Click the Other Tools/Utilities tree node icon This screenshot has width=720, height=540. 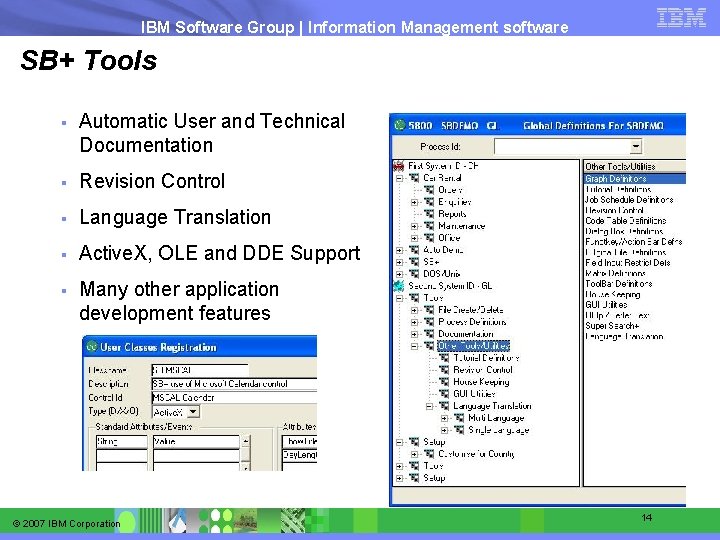(429, 346)
